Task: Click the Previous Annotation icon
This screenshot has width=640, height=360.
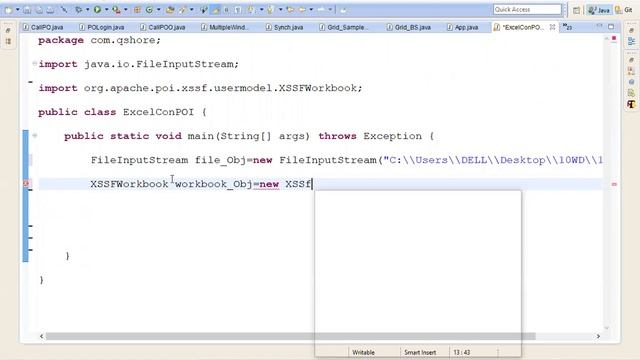Action: point(270,10)
